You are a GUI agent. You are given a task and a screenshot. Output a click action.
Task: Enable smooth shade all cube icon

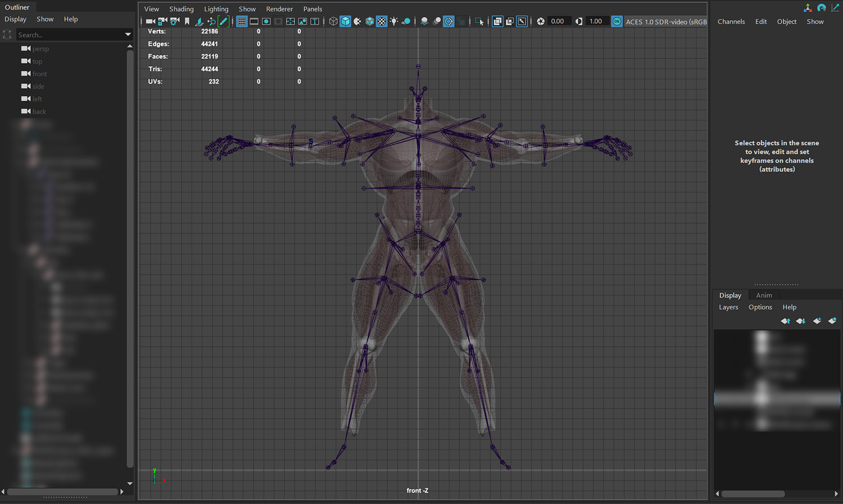click(346, 21)
